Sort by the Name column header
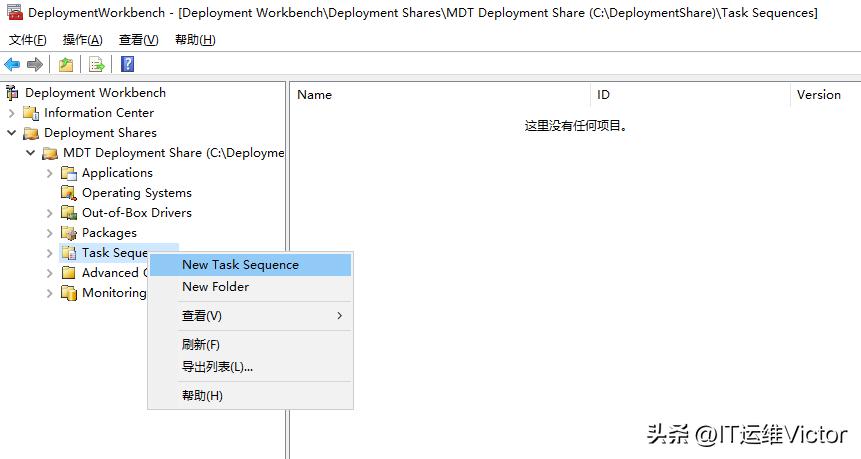The height and width of the screenshot is (459, 861). [440, 95]
